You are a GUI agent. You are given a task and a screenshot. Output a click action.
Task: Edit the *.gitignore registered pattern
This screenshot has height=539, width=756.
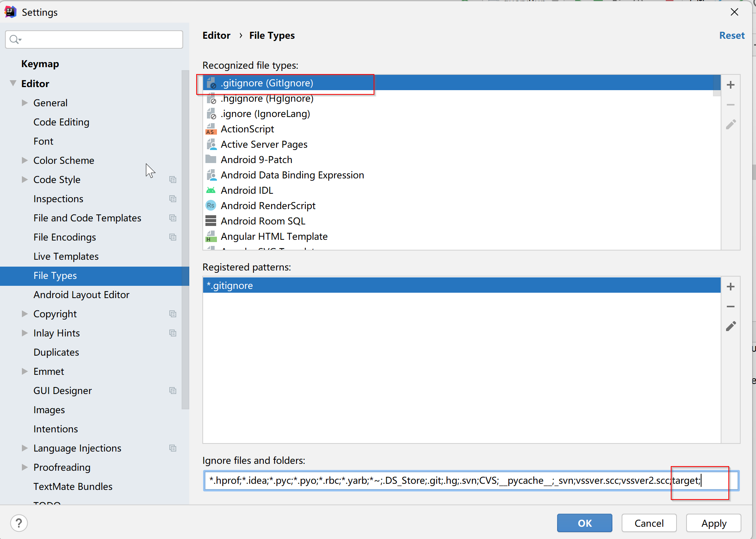pyautogui.click(x=731, y=326)
